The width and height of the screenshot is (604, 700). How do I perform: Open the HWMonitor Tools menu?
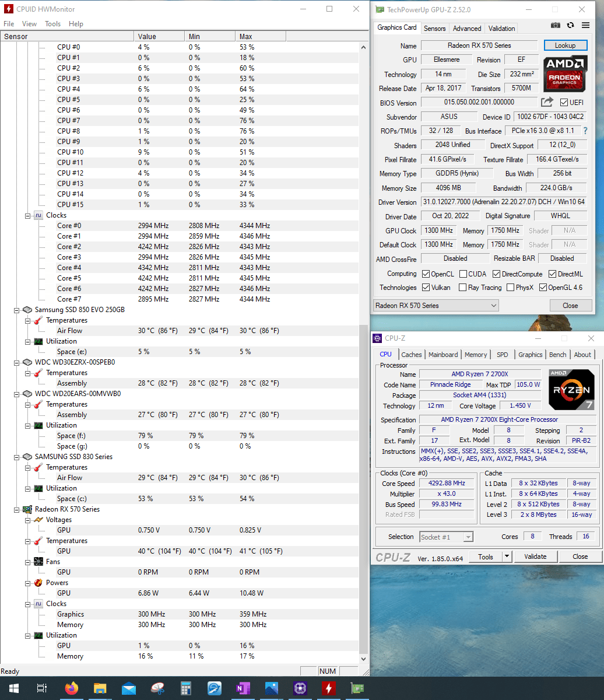tap(52, 24)
